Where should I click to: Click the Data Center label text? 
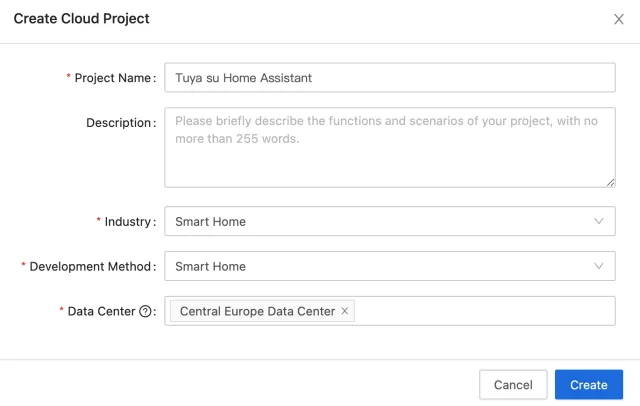(x=101, y=312)
